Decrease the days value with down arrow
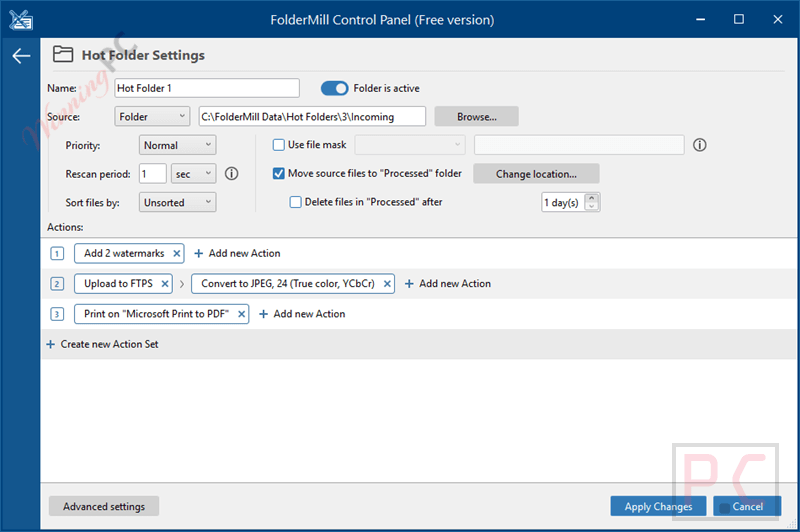800x532 pixels. click(592, 207)
